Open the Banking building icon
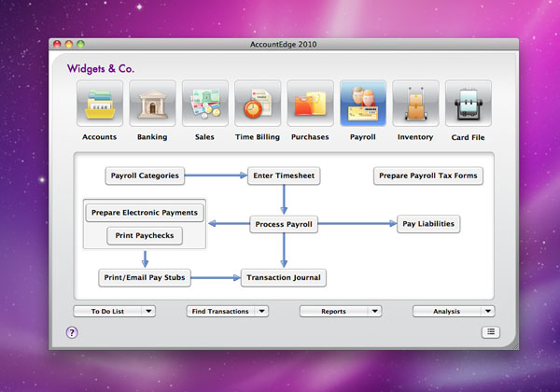Image resolution: width=560 pixels, height=392 pixels. [152, 104]
